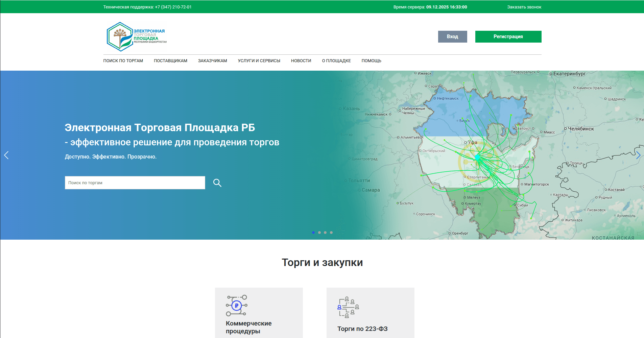Select the second carousel dot

click(319, 233)
